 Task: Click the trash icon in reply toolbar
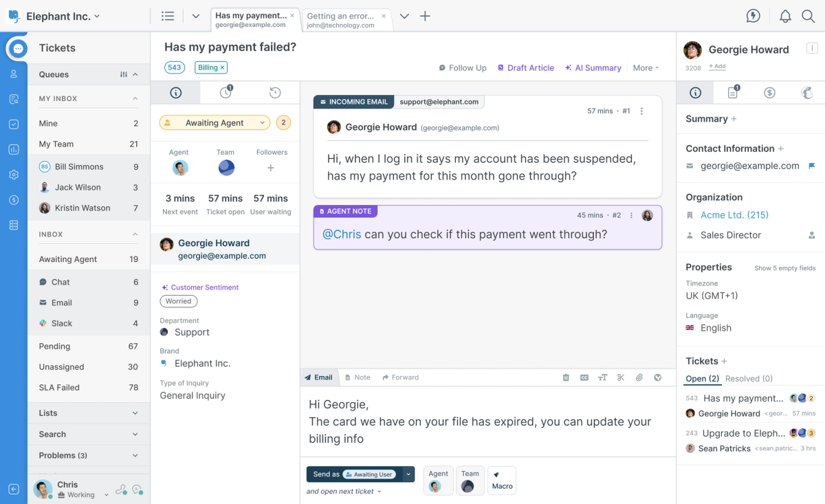[x=566, y=377]
